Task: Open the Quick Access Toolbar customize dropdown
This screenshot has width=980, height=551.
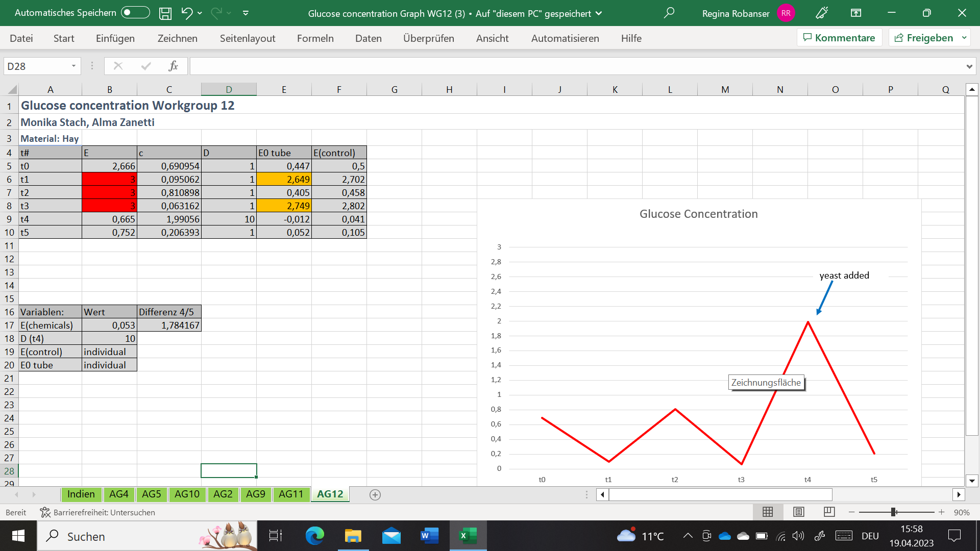Action: click(x=246, y=13)
